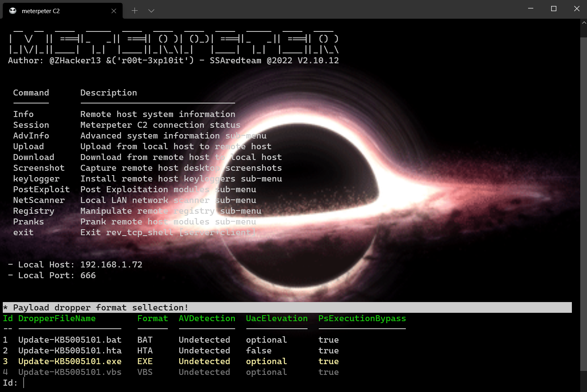Click the Local Port value 666
587x392 pixels.
coord(88,275)
